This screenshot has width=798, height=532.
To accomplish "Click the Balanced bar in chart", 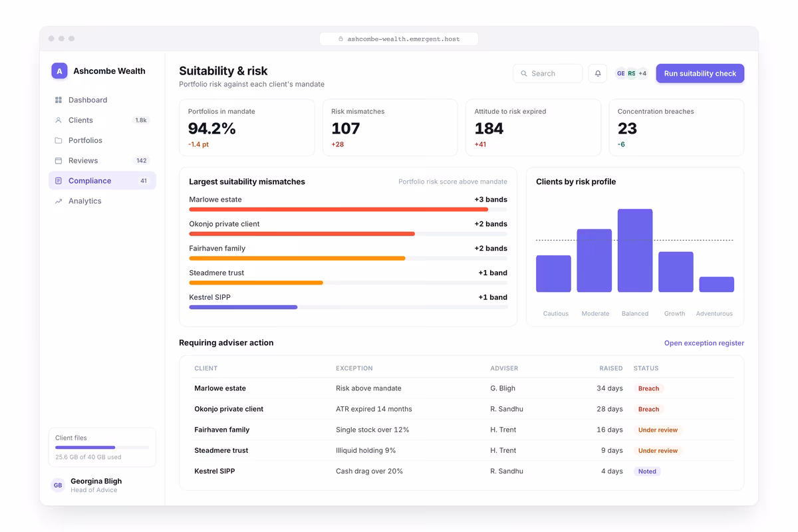I will click(635, 251).
